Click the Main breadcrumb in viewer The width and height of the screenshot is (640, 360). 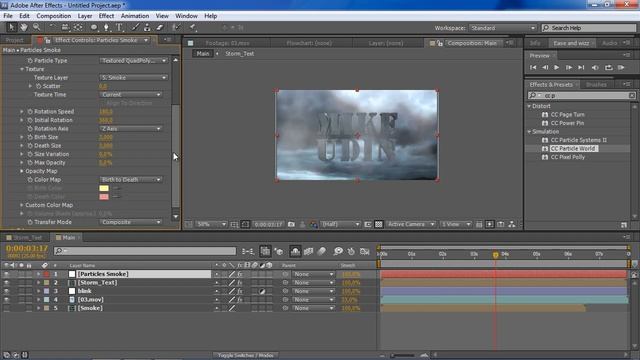(203, 53)
